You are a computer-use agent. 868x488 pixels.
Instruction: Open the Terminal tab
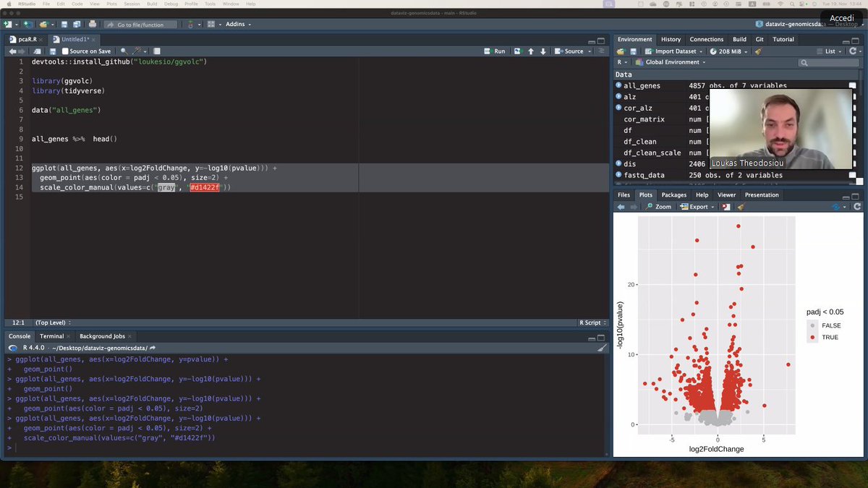[51, 336]
